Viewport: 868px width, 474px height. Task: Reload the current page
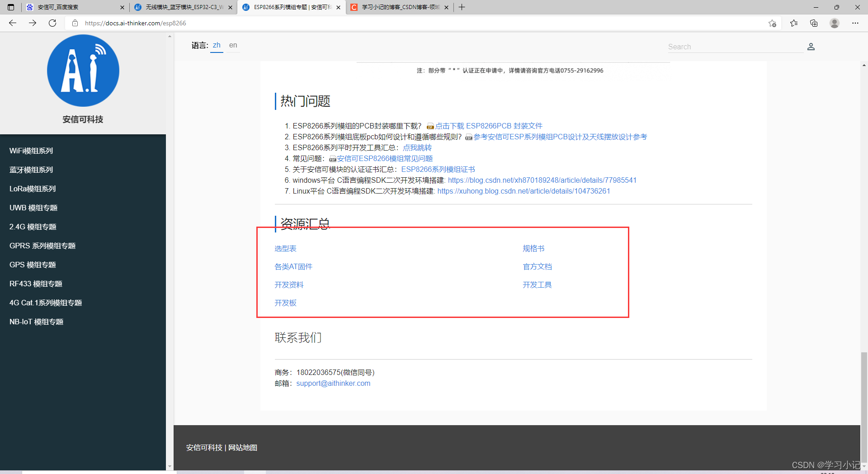pos(52,23)
